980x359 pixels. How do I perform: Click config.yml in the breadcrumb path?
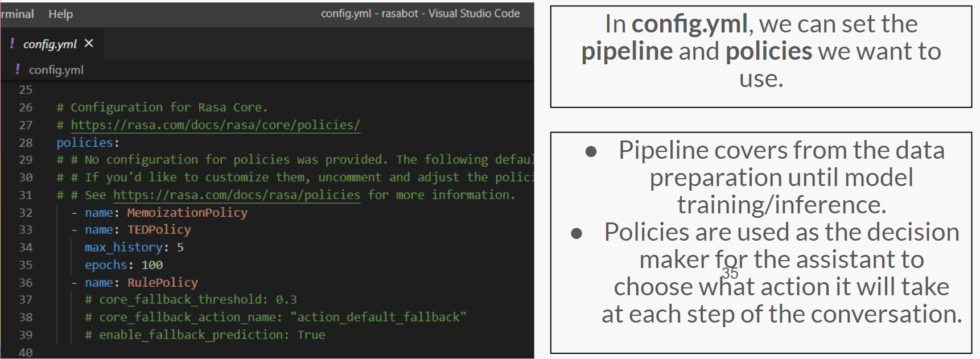coord(56,70)
